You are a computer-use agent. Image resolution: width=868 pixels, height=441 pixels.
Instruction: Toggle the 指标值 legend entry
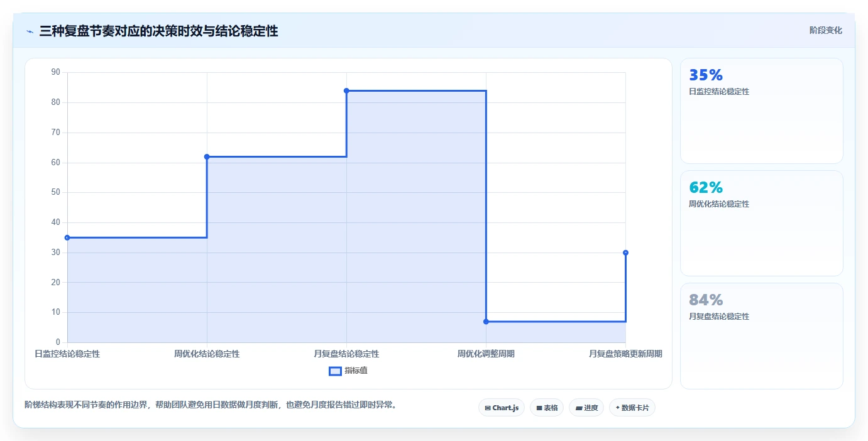[x=348, y=371]
